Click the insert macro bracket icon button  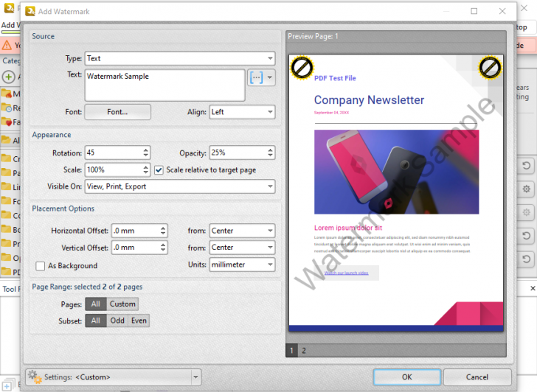[256, 77]
